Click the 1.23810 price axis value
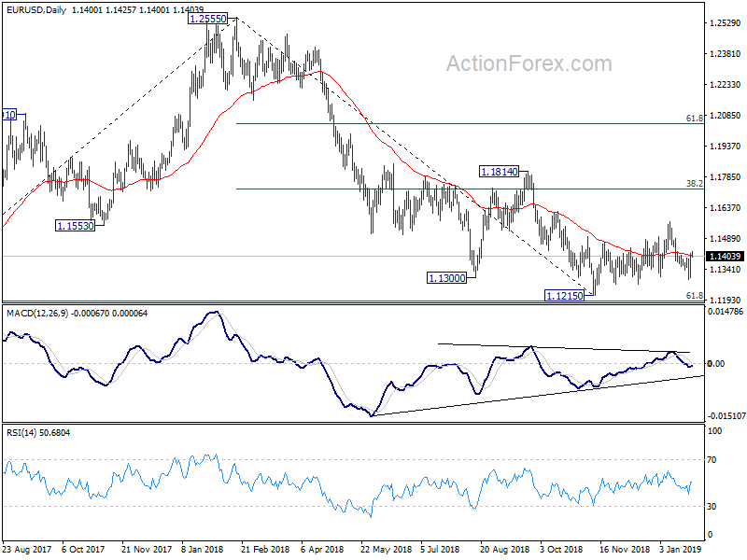This screenshot has width=747, height=560. coord(726,54)
